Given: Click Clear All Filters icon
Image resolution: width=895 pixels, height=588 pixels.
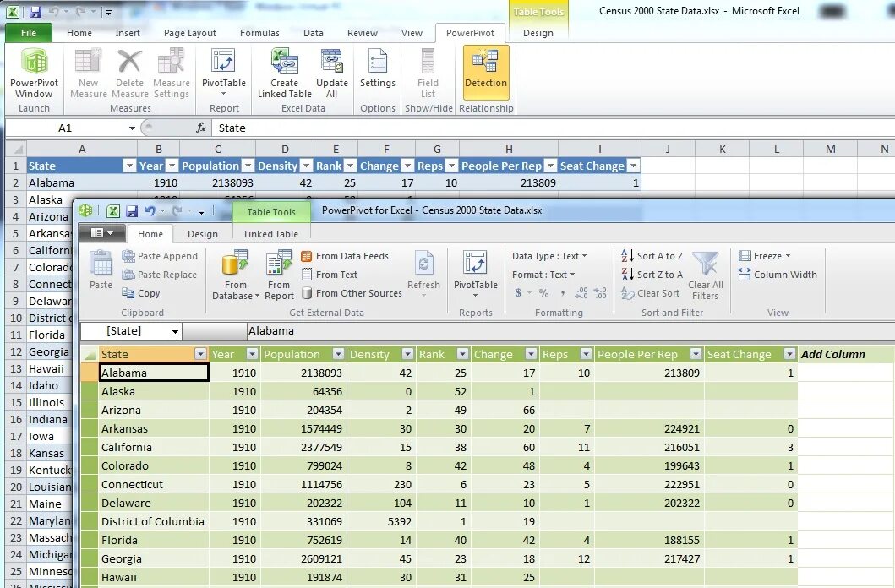Looking at the screenshot, I should point(706,264).
